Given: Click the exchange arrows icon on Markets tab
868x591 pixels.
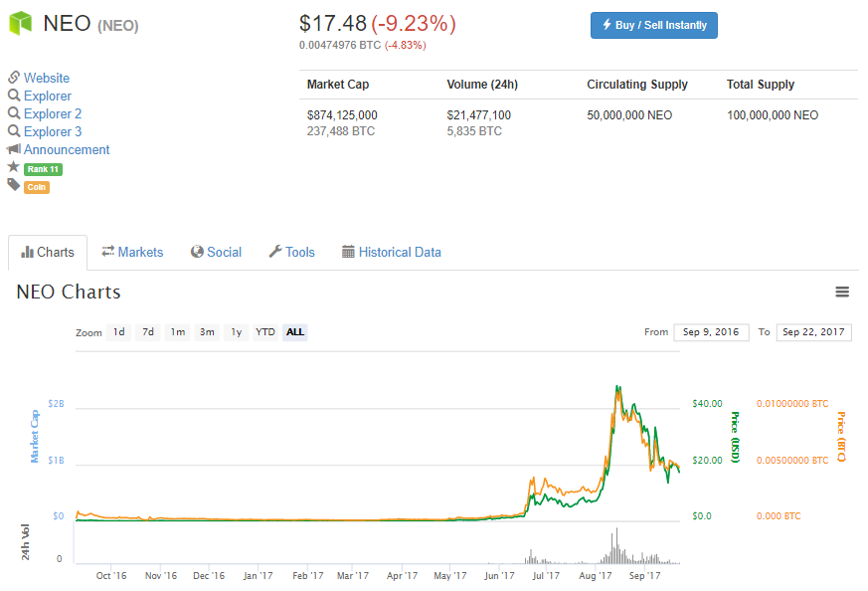Looking at the screenshot, I should pos(108,252).
